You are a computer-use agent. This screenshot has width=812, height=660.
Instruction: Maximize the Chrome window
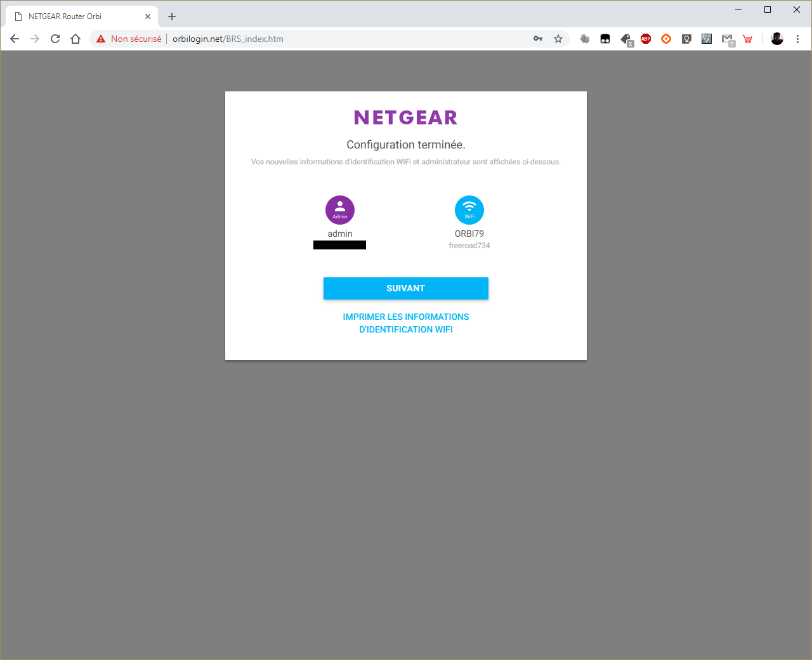point(768,10)
